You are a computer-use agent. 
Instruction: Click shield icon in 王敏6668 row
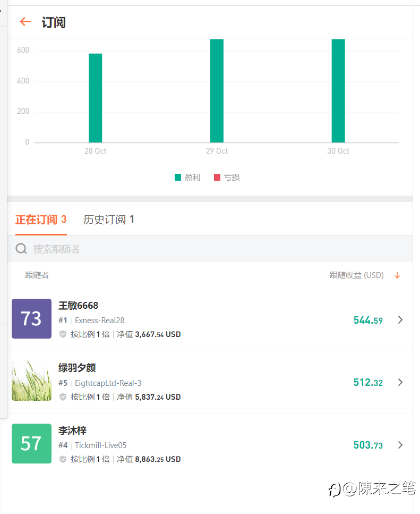[x=63, y=334]
